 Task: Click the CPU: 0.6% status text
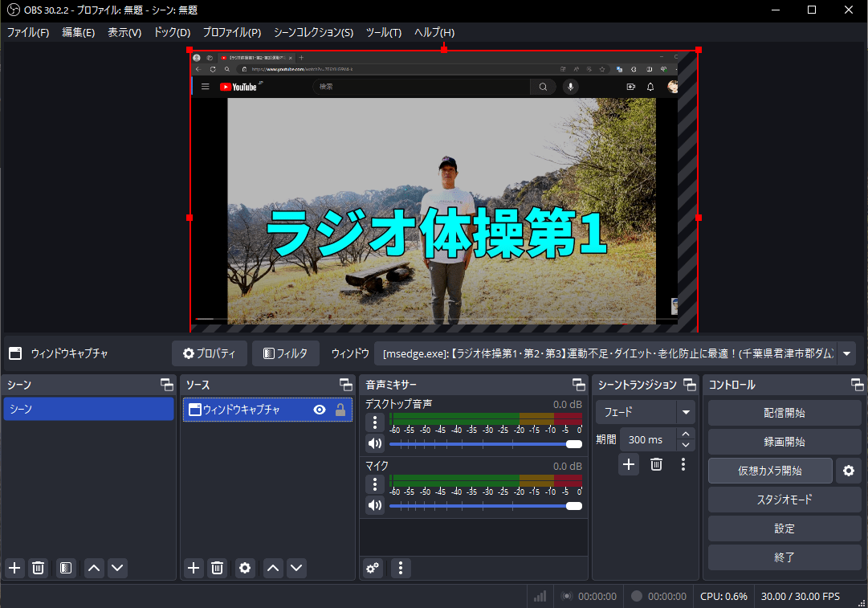coord(723,597)
